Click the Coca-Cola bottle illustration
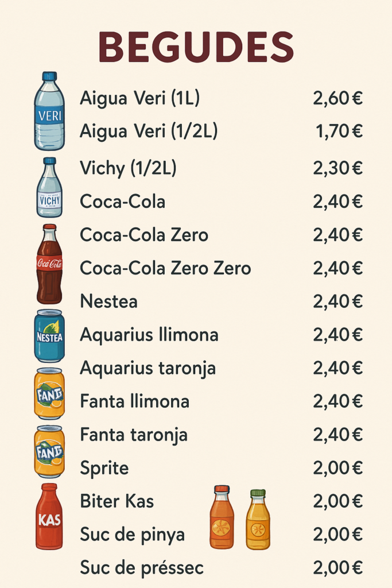The image size is (392, 588). tap(49, 264)
